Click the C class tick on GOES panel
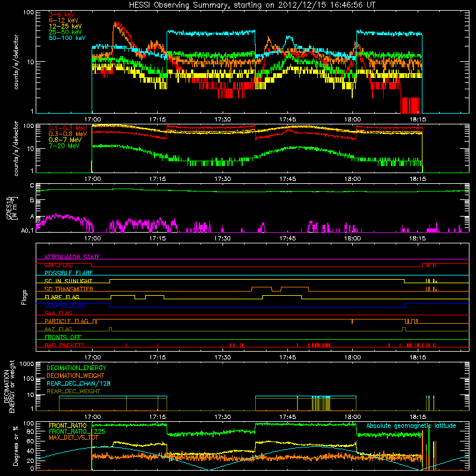The image size is (476, 476). point(32,185)
